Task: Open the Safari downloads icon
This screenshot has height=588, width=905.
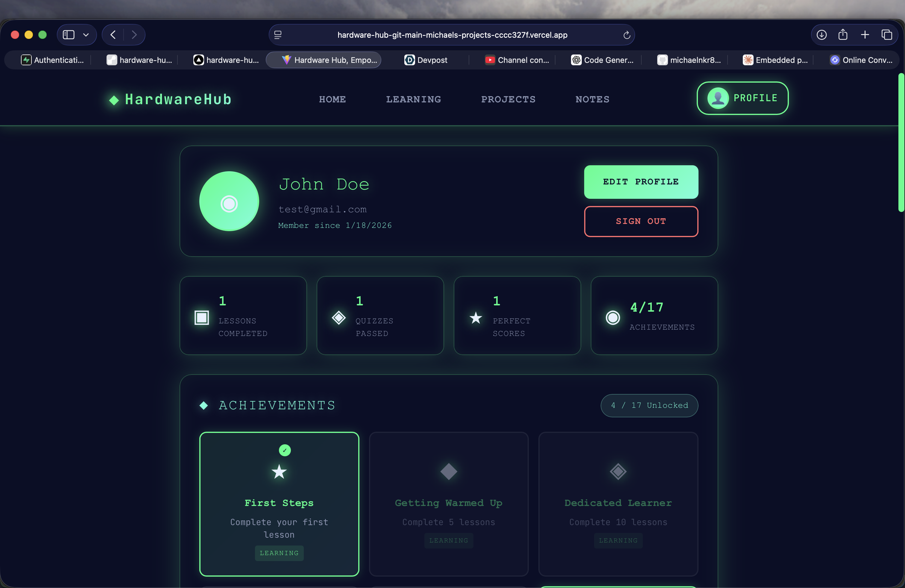Action: [x=821, y=35]
